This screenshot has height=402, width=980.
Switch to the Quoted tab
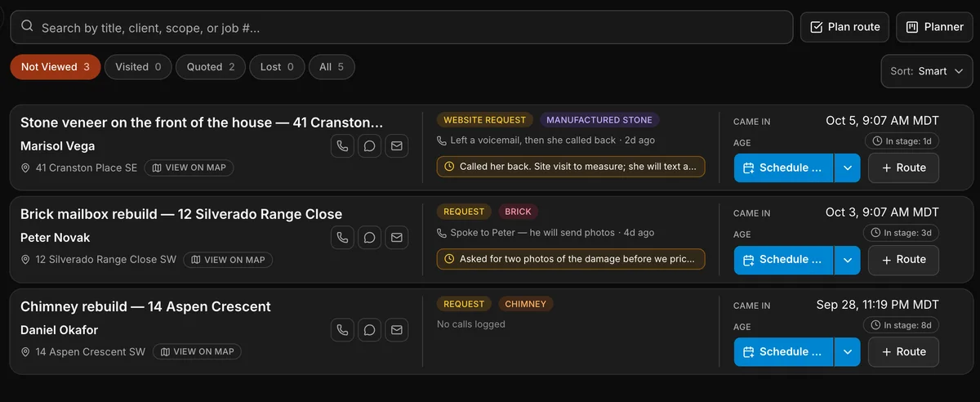click(x=211, y=67)
